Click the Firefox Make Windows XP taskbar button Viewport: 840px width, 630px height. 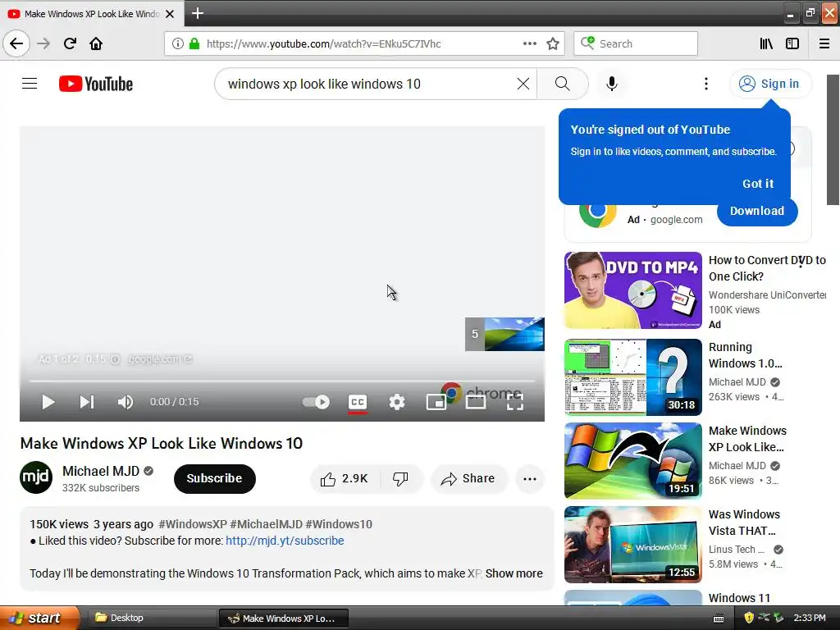284,619
